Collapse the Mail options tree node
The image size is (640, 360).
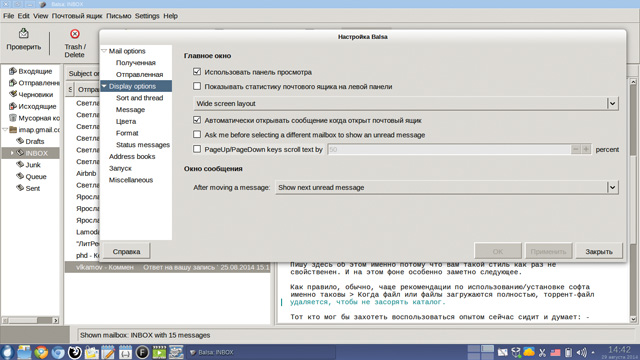pos(104,51)
